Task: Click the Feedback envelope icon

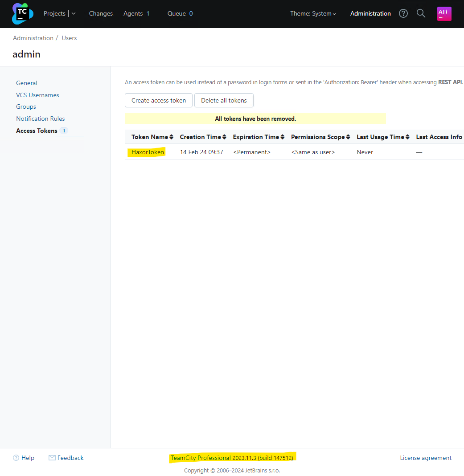Action: pyautogui.click(x=52, y=458)
